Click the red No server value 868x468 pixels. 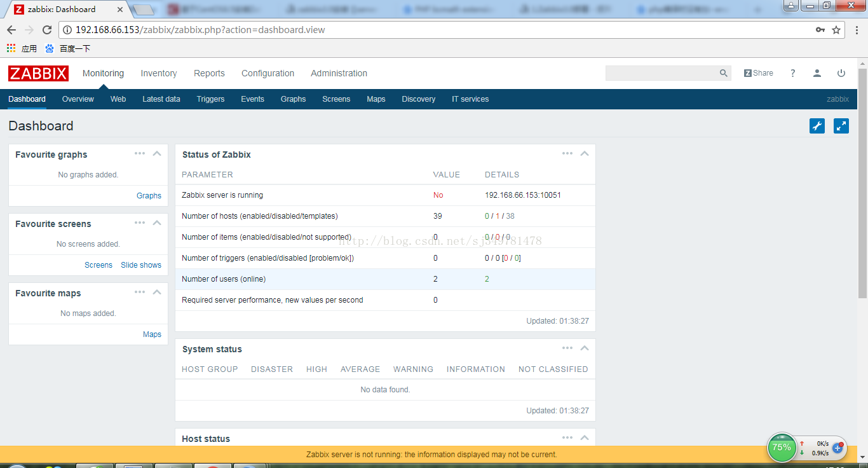[x=438, y=195]
